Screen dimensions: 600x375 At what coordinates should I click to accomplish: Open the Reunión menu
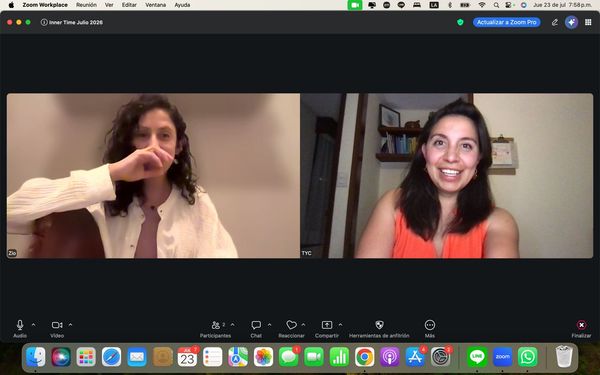pos(86,5)
